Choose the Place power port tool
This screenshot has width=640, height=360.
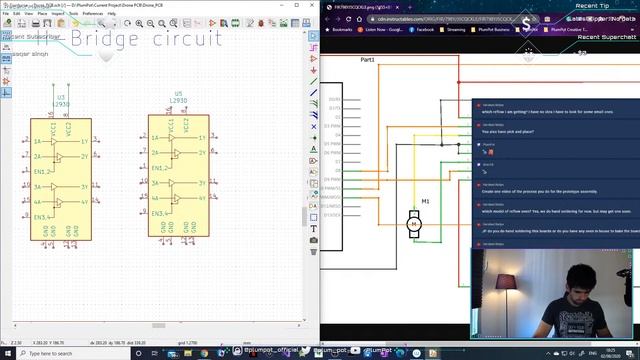(x=313, y=71)
